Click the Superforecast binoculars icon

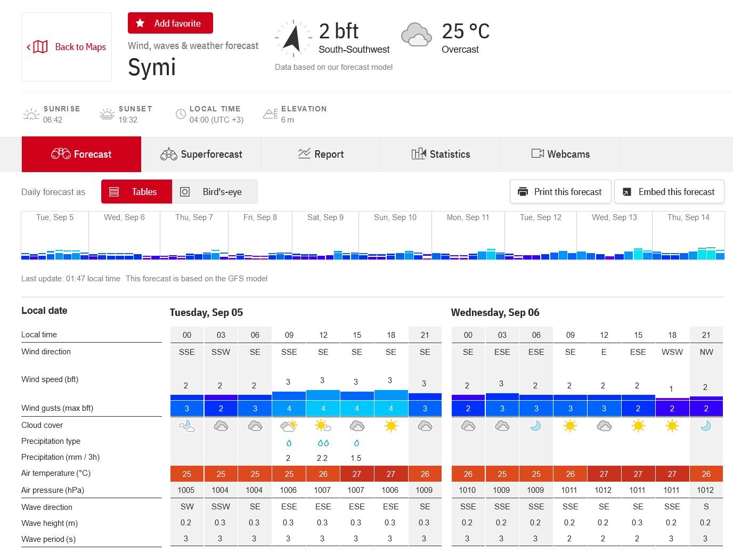(x=169, y=154)
